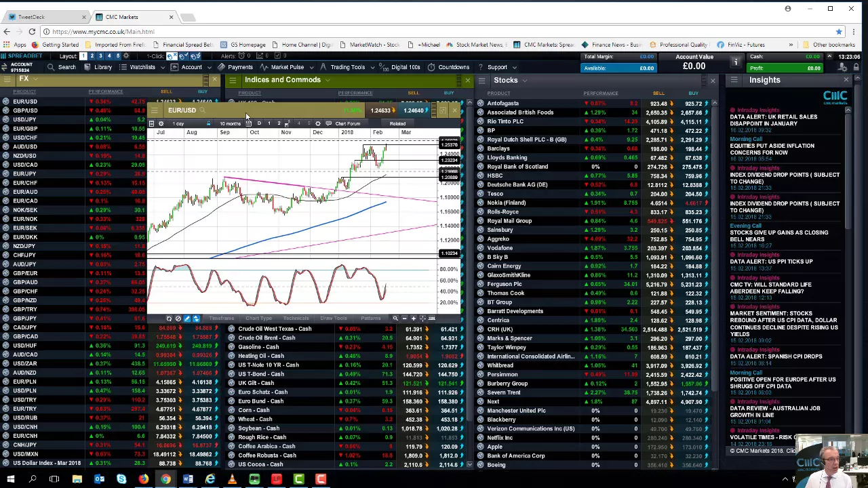Open the chart date range calendar icon
This screenshot has width=868, height=488.
[x=248, y=123]
